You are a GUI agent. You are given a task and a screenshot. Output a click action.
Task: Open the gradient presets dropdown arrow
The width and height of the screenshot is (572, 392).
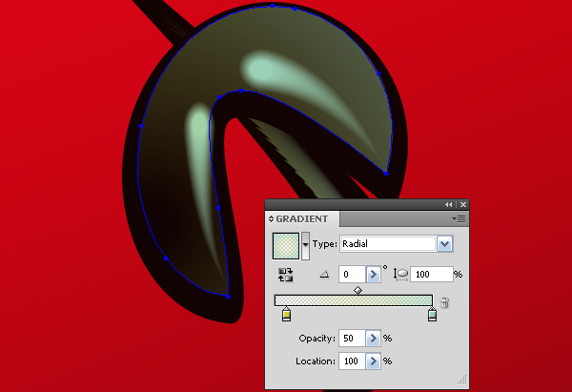pyautogui.click(x=305, y=245)
